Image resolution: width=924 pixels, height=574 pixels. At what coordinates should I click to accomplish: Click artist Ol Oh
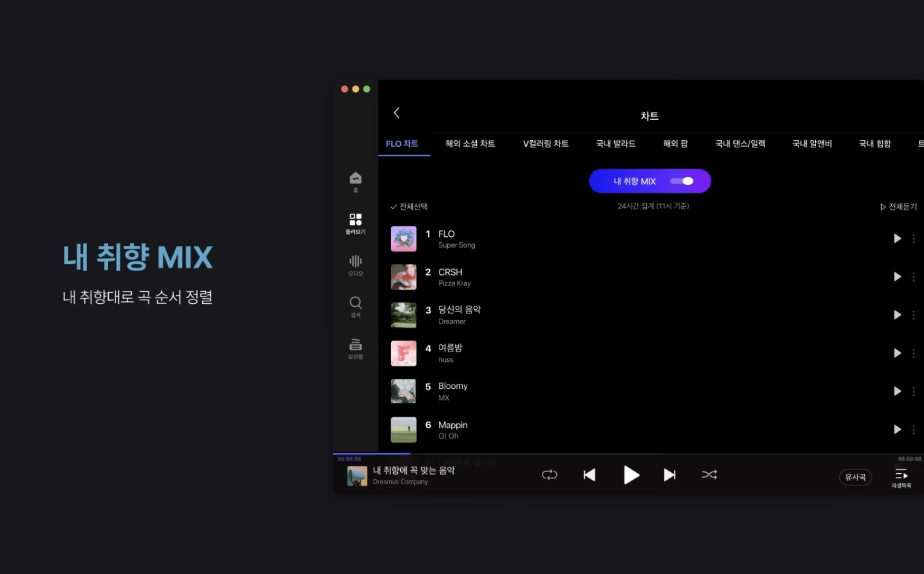pyautogui.click(x=448, y=436)
